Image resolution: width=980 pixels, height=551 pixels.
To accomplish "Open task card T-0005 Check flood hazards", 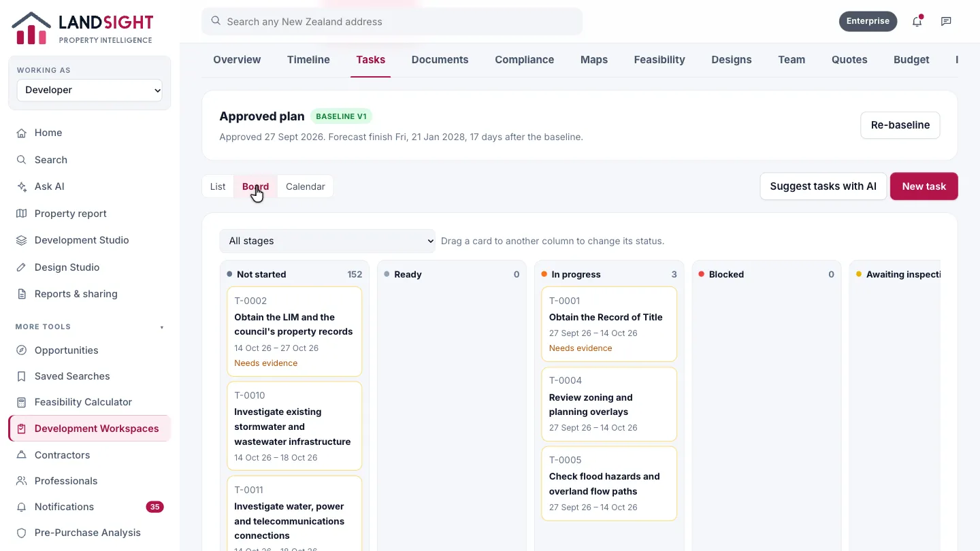I will tap(609, 484).
